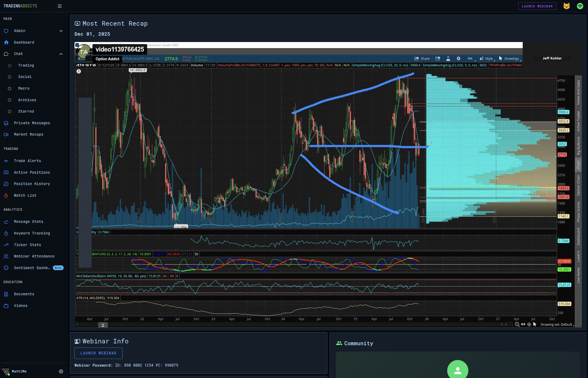
Task: Select the zoom-in magnifier in chart controls
Action: coord(517,324)
